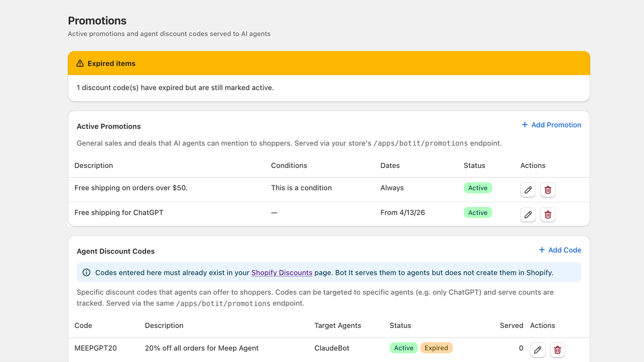Click the Expired badge on MEEPGPT20
This screenshot has width=644, height=362.
pos(436,348)
